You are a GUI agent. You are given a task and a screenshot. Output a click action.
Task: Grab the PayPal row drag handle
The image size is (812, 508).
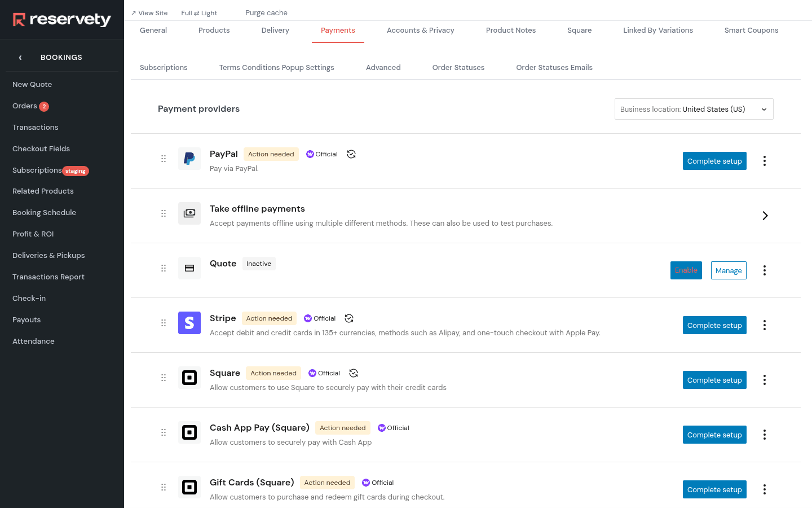click(x=164, y=159)
